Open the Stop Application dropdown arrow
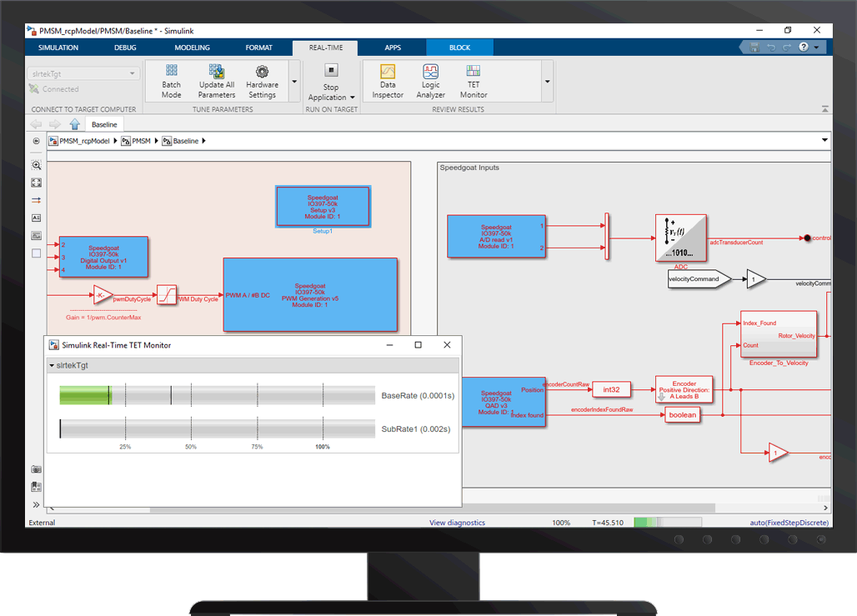This screenshot has height=616, width=857. point(352,98)
